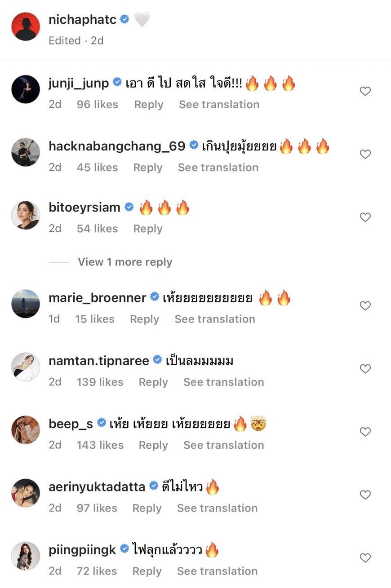Viewport: 391px width, 588px height.
Task: Like namtan.tipnaree's comment
Action: coord(365,369)
